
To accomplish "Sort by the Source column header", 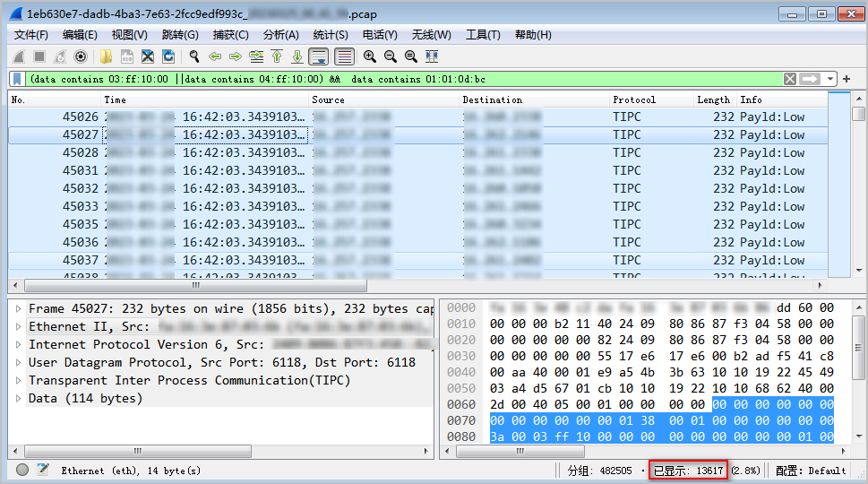I will (x=384, y=99).
